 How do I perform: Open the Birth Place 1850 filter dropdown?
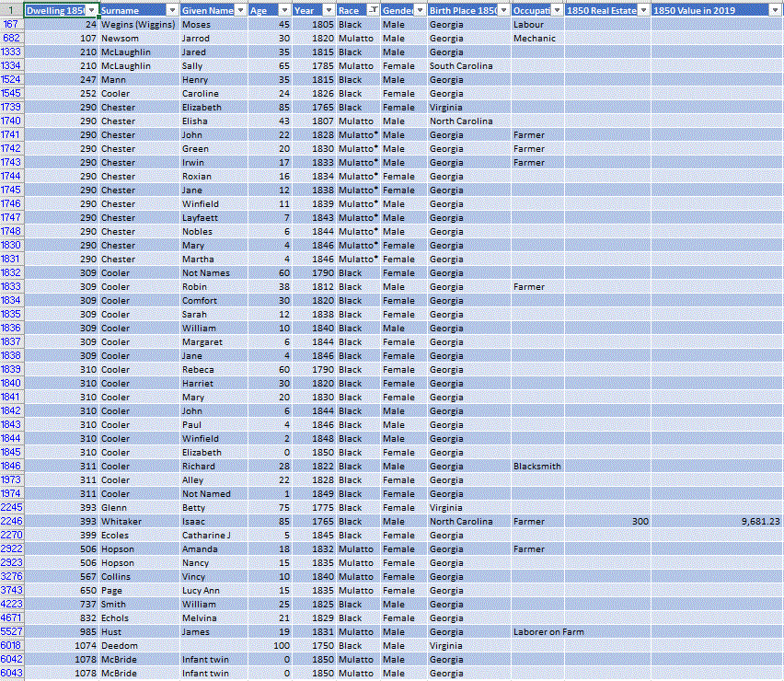coord(504,10)
